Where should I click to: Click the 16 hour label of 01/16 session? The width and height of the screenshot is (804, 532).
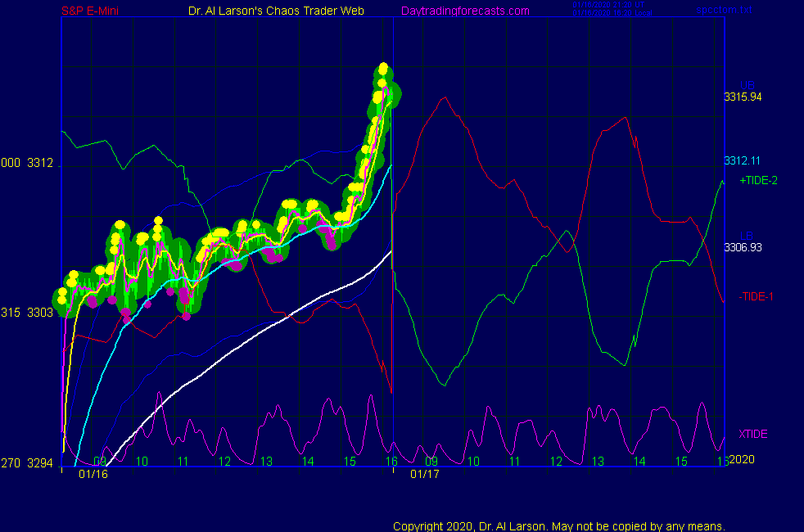pyautogui.click(x=391, y=462)
